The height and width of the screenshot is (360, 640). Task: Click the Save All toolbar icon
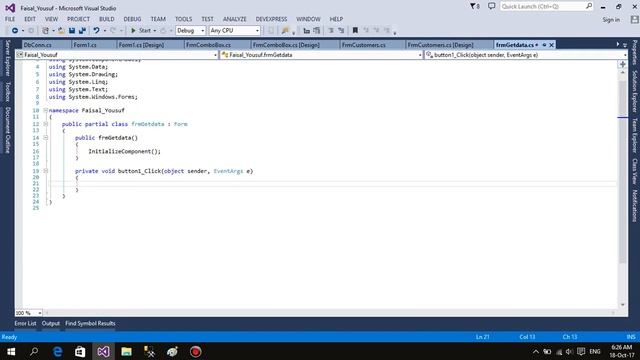tap(82, 31)
